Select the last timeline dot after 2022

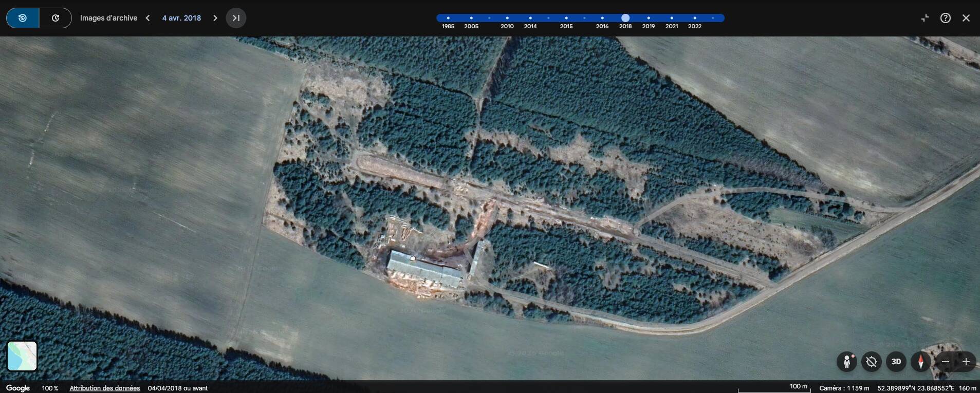coord(713,18)
